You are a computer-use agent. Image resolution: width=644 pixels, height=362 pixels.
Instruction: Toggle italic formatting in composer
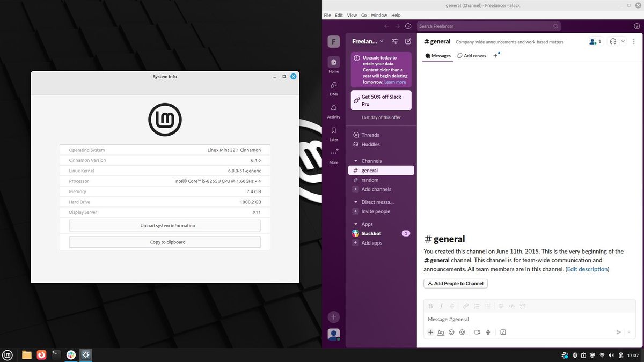point(441,306)
